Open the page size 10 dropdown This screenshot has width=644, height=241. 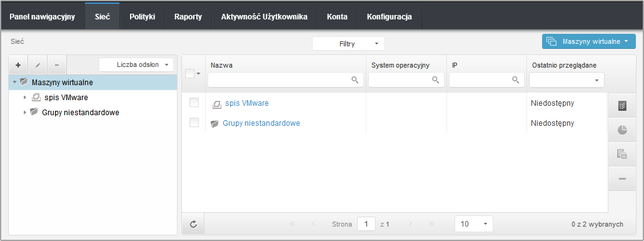pyautogui.click(x=473, y=224)
